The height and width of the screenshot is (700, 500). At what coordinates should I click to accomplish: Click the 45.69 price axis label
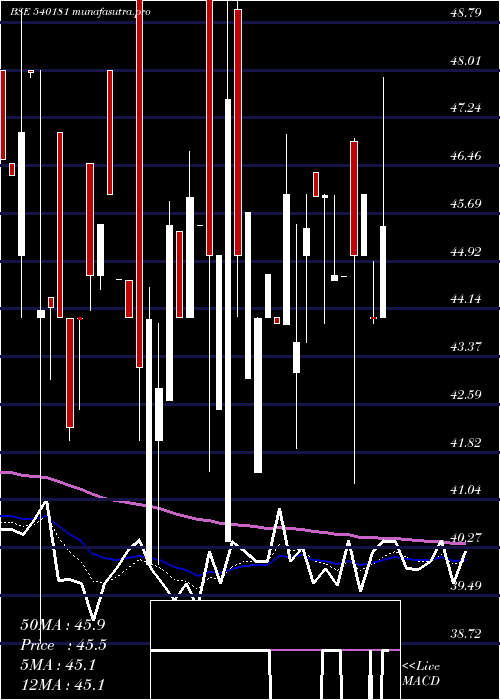pyautogui.click(x=467, y=204)
